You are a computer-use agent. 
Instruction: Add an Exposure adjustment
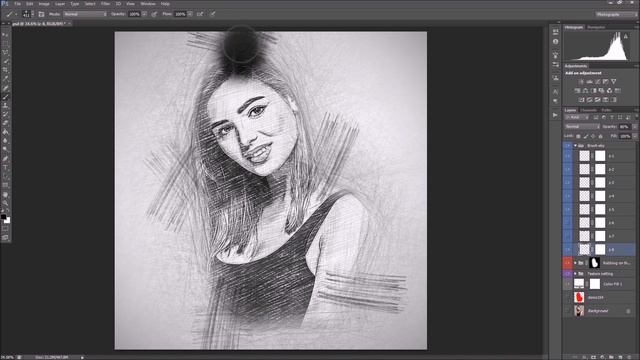coord(605,82)
